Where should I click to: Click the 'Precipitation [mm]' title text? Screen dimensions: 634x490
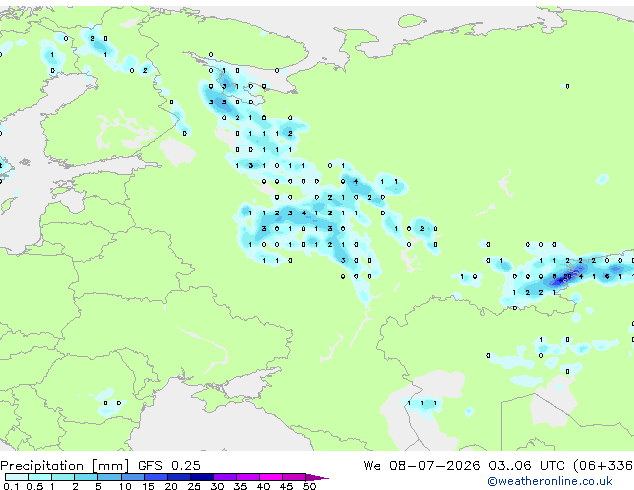click(65, 466)
